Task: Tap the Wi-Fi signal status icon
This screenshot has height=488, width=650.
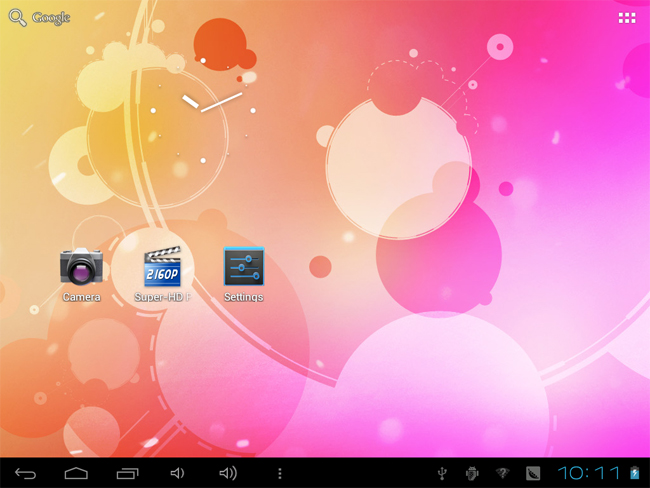Action: click(503, 473)
